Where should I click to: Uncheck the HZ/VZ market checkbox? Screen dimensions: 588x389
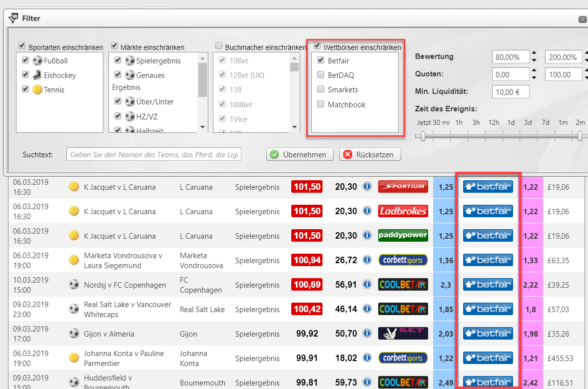tap(118, 116)
